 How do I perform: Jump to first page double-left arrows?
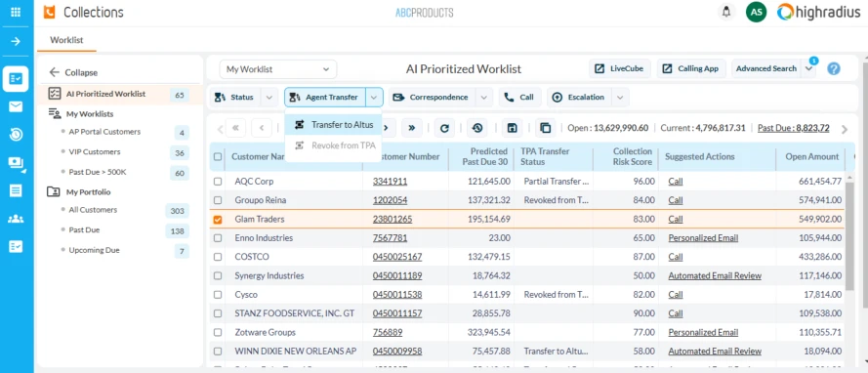pyautogui.click(x=235, y=128)
